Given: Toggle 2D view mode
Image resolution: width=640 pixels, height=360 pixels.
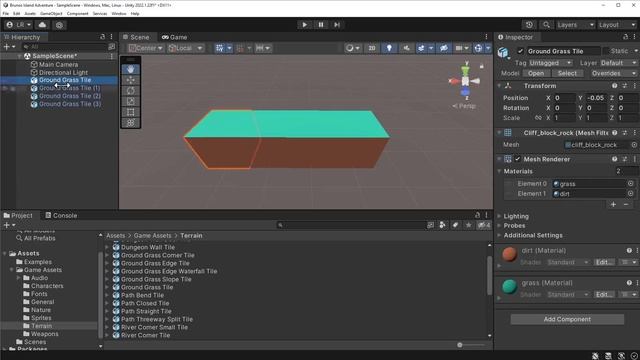Looking at the screenshot, I should tap(372, 48).
